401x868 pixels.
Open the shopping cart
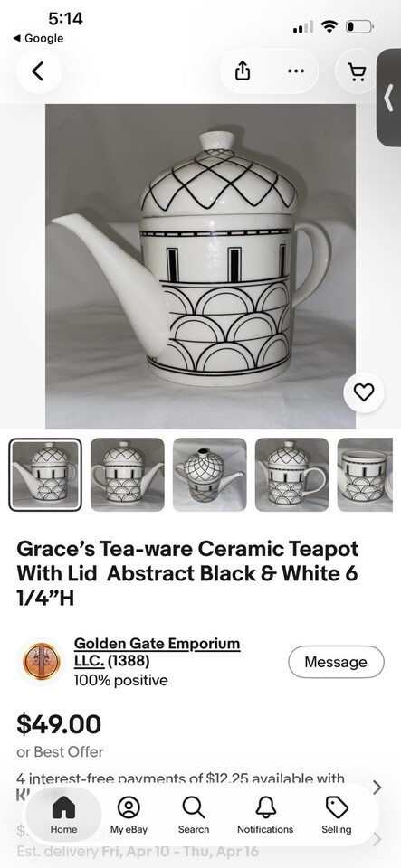(358, 71)
